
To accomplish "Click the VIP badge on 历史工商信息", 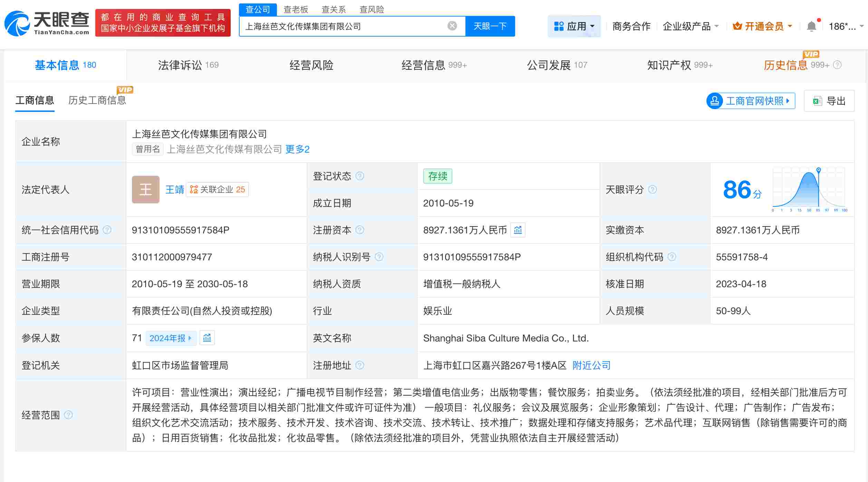I will (125, 90).
